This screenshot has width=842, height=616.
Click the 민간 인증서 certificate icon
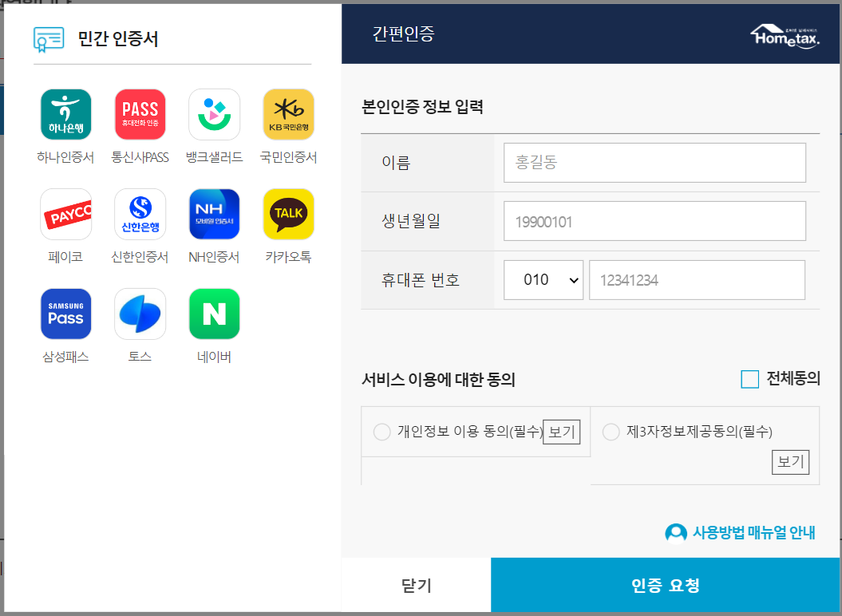49,40
